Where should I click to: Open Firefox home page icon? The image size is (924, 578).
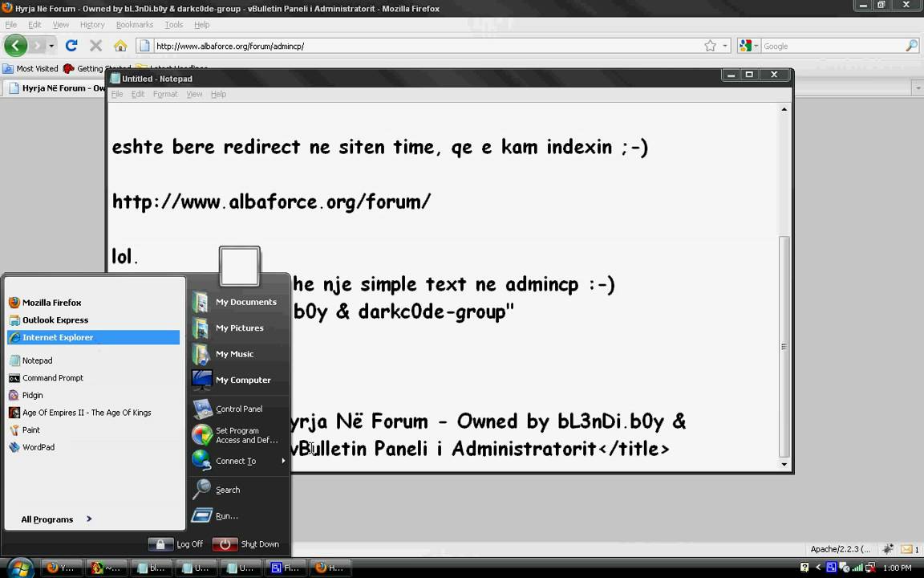point(120,46)
